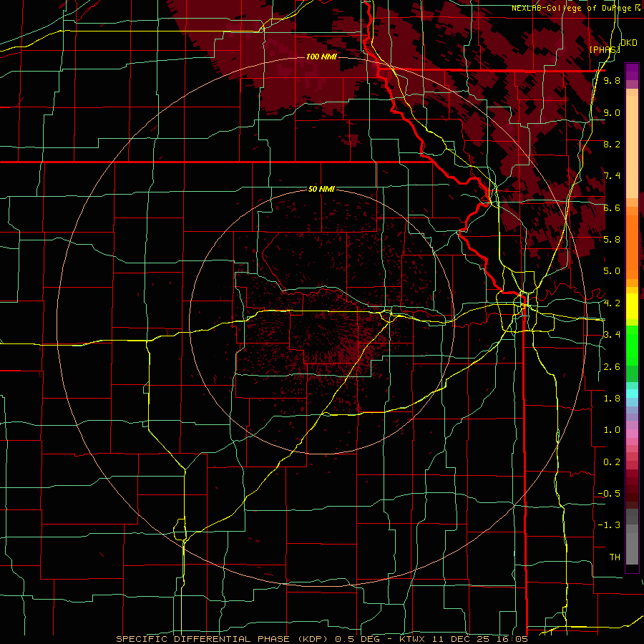The width and height of the screenshot is (644, 644).
Task: Click the -1.3 scale value
Action: (x=609, y=525)
